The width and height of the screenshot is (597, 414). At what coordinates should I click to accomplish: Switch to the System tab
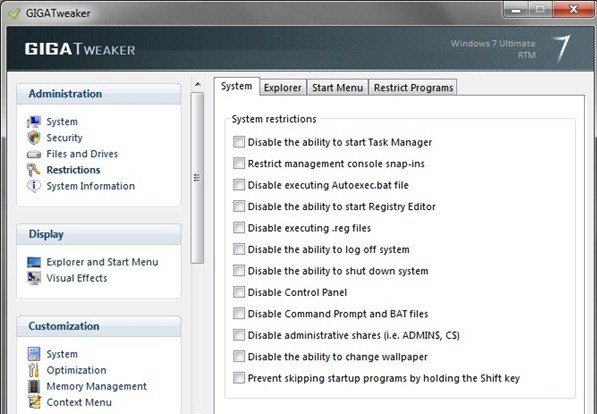236,86
